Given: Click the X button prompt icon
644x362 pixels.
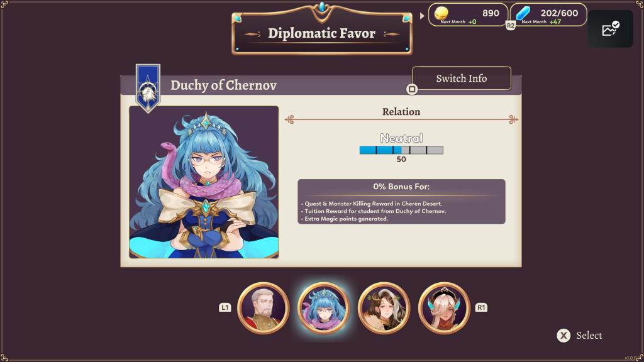Looking at the screenshot, I should 563,336.
